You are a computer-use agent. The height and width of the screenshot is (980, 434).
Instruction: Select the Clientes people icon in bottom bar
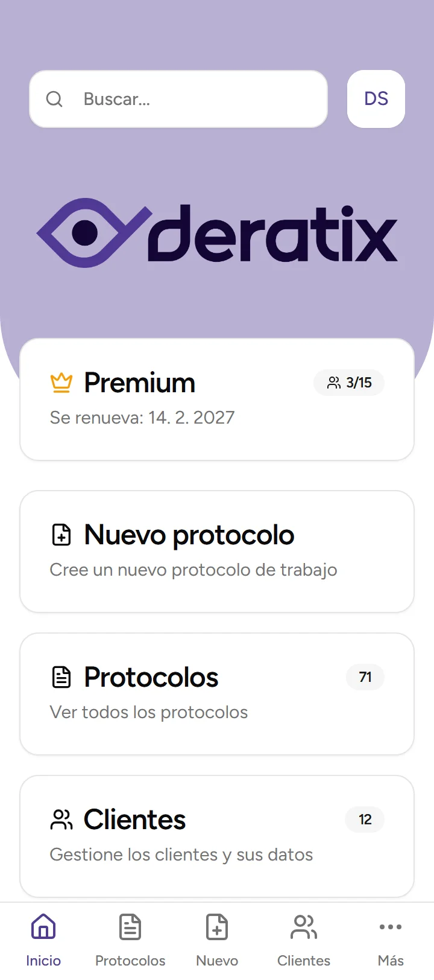303,926
